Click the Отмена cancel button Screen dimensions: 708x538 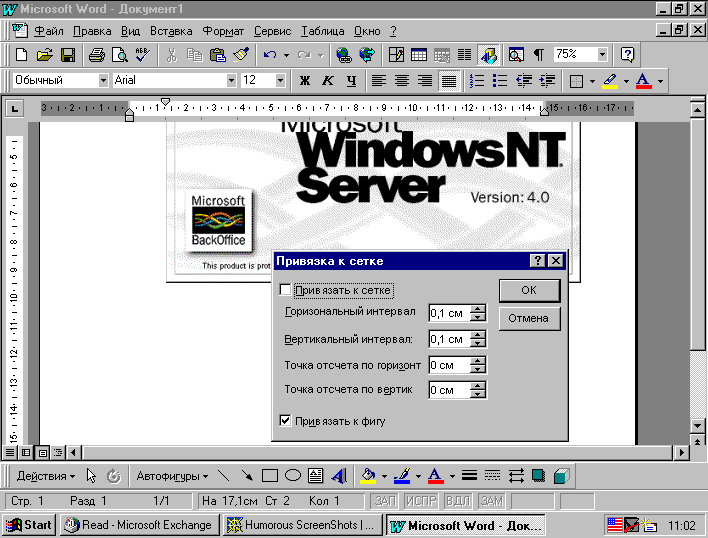529,318
